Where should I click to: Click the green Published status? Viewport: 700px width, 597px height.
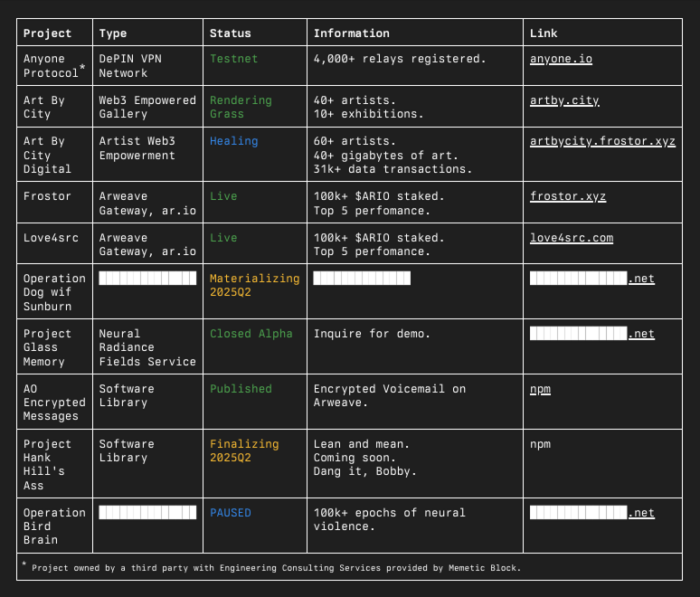(241, 389)
